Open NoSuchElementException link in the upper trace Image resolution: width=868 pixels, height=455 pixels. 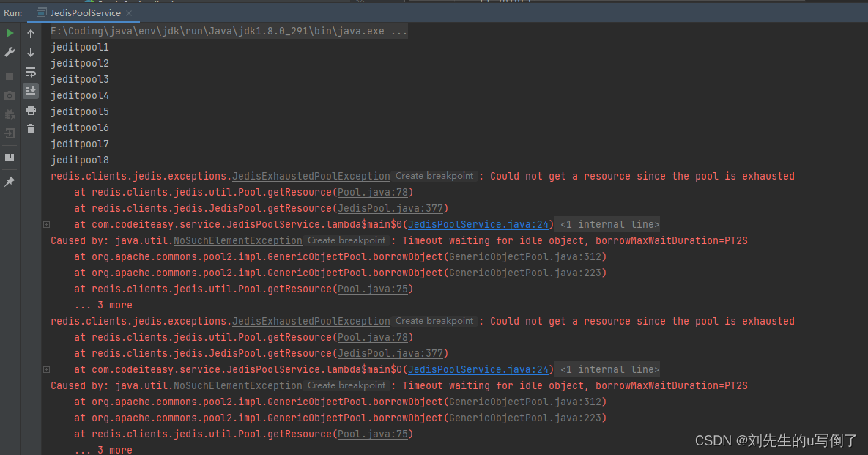(238, 240)
